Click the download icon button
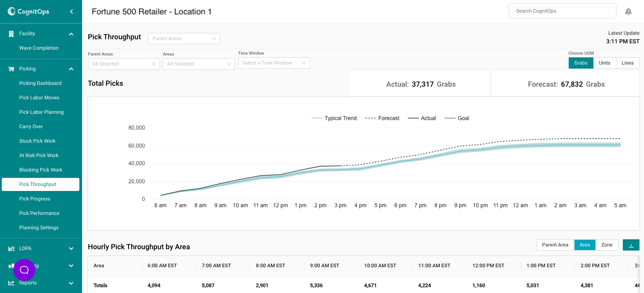The image size is (644, 293). coord(631,245)
